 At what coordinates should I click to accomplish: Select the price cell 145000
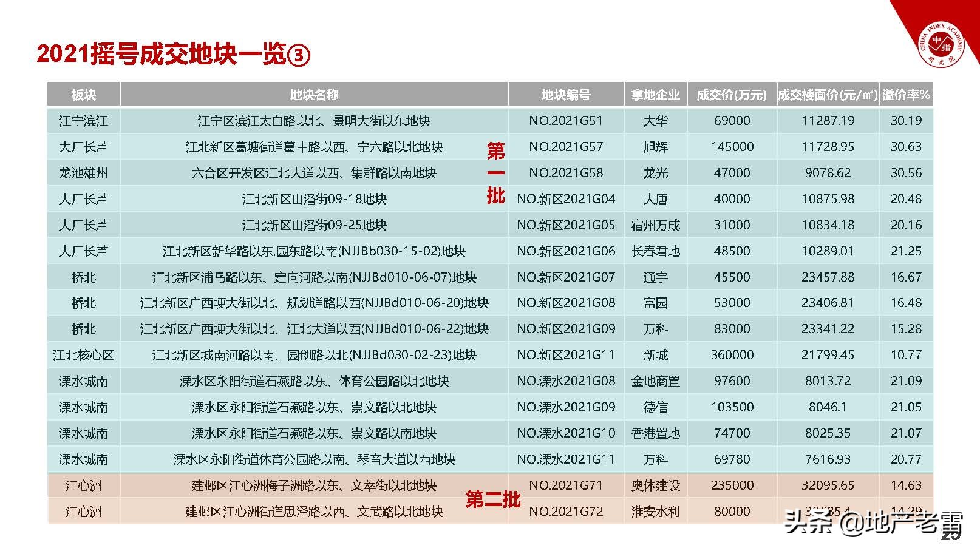pos(732,147)
